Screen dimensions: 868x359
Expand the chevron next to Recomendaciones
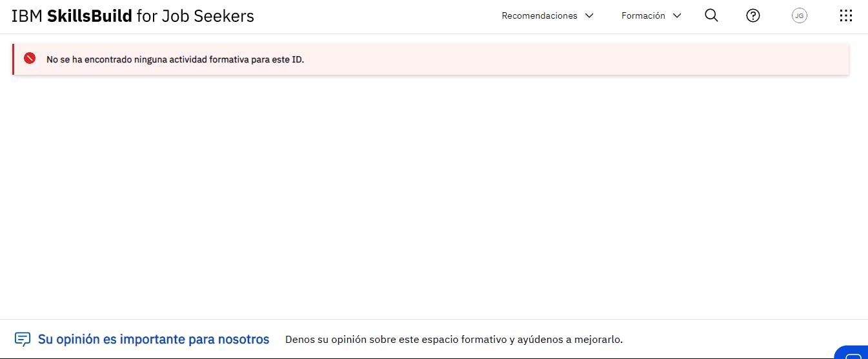tap(589, 15)
